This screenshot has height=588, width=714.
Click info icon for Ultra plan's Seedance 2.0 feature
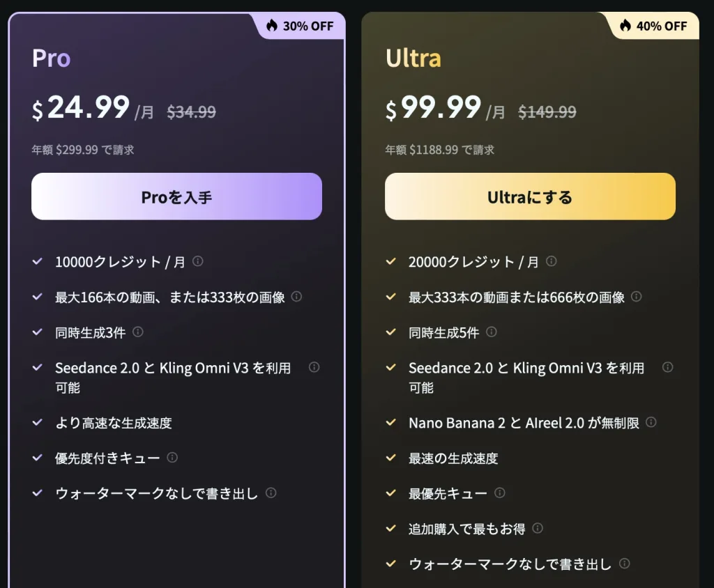[667, 367]
